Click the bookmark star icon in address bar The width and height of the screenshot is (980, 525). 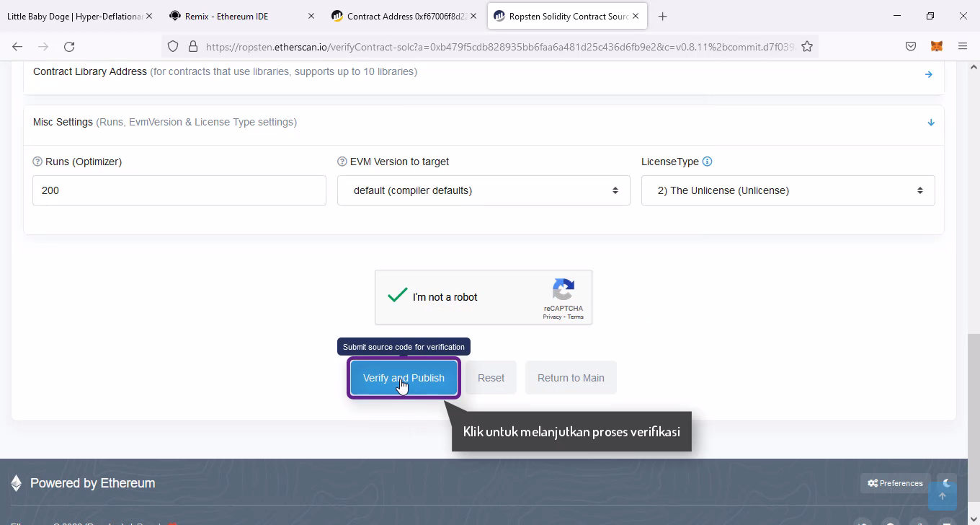pyautogui.click(x=807, y=46)
